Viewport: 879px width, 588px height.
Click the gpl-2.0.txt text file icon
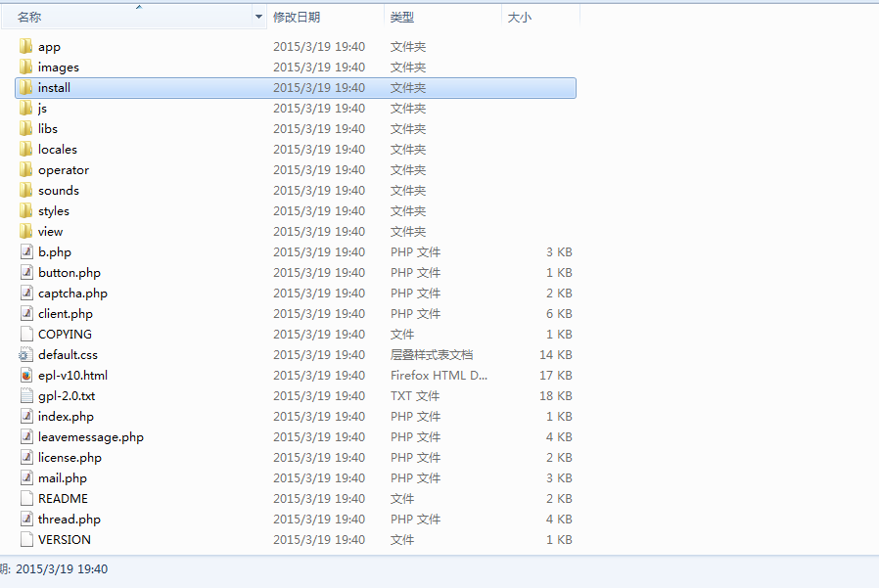pyautogui.click(x=26, y=395)
